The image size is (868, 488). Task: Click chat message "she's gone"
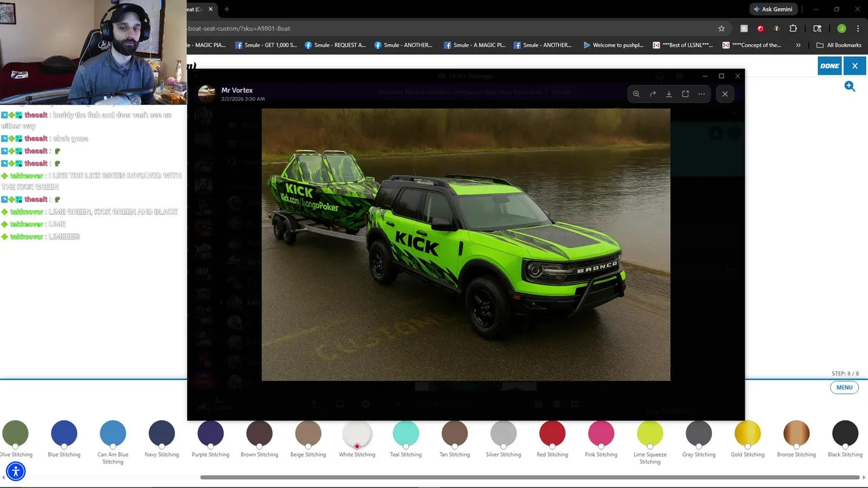(x=70, y=138)
